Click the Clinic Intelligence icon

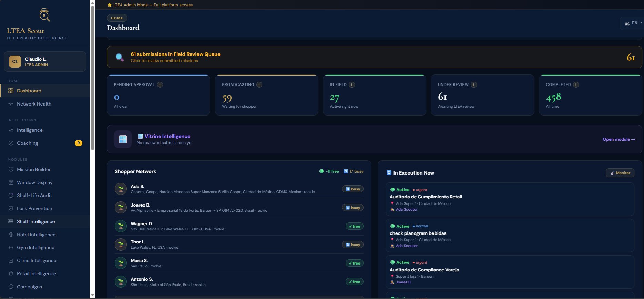tap(11, 260)
